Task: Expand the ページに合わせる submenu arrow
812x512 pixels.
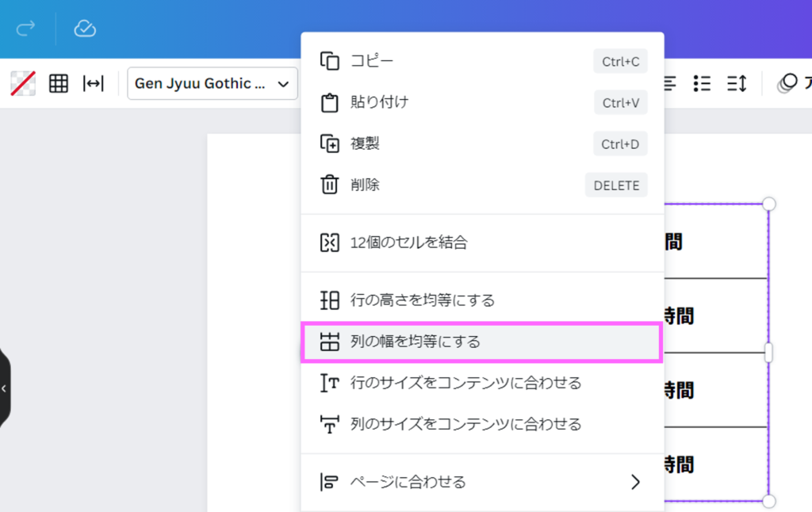Action: click(634, 482)
